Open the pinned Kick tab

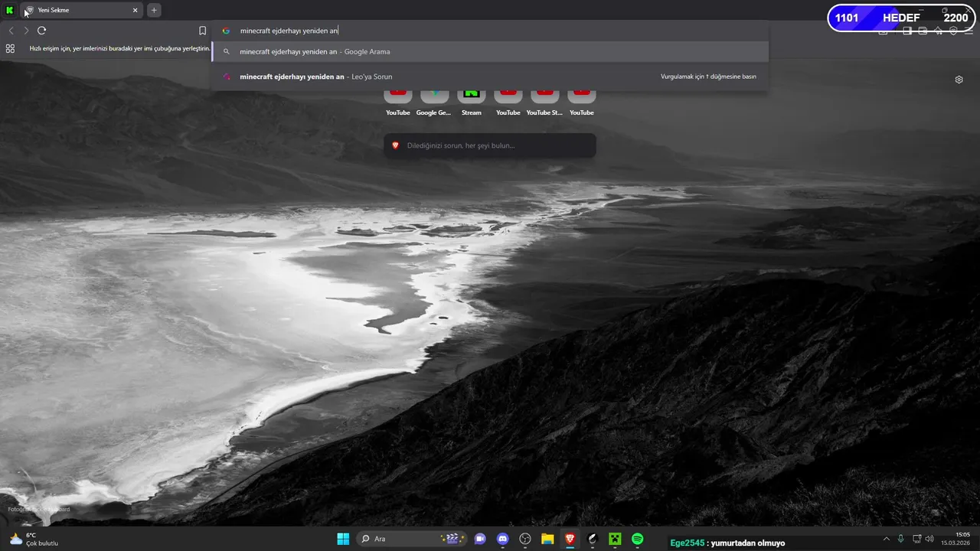pos(9,10)
